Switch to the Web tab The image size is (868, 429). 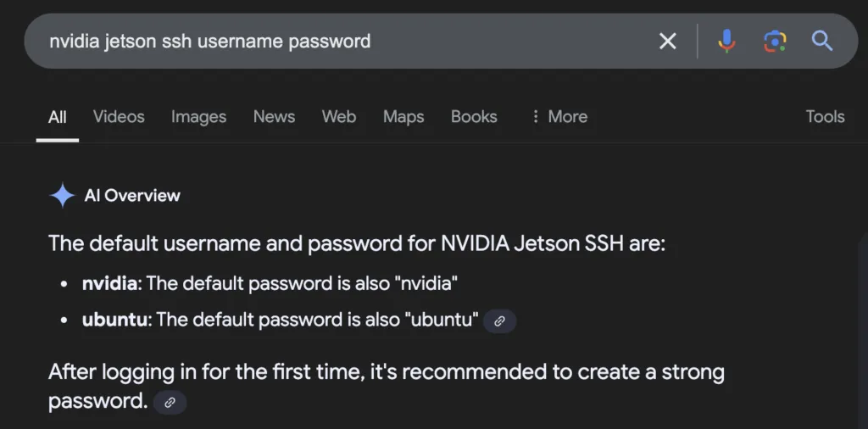pos(339,117)
